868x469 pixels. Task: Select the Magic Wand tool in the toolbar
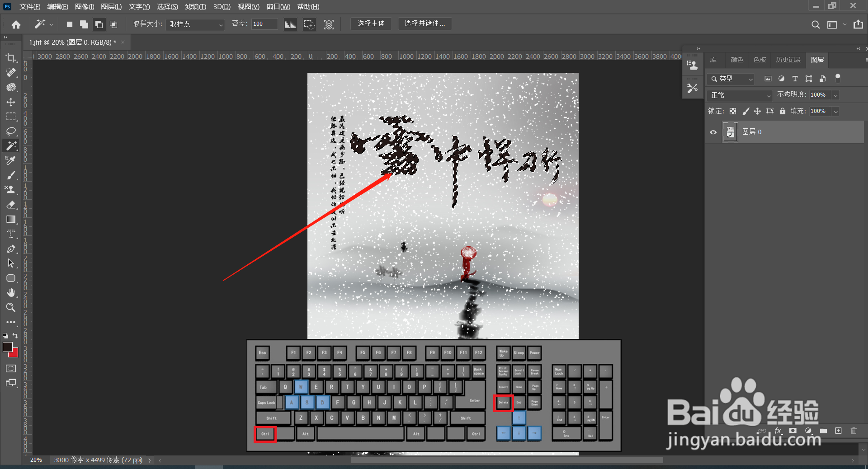[11, 146]
